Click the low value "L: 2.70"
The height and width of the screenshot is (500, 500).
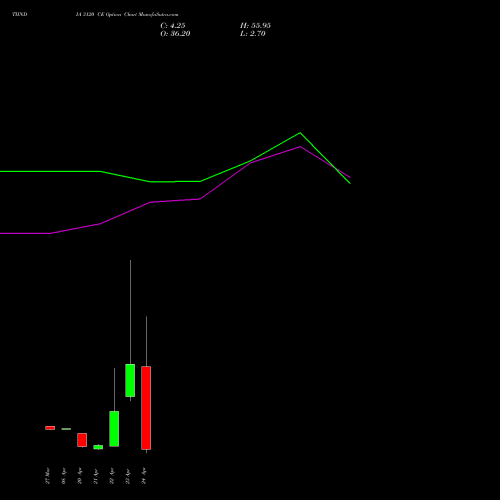(253, 34)
